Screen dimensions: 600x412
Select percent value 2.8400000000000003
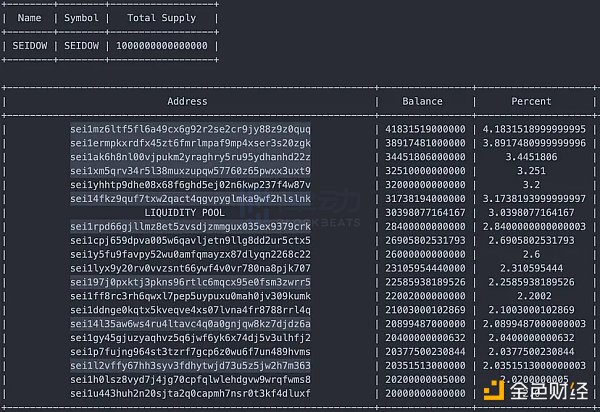tap(534, 227)
